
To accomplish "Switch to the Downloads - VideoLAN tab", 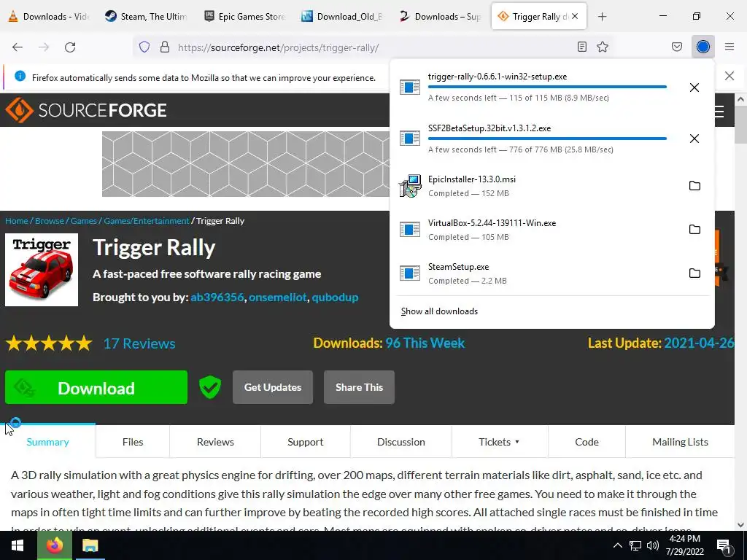I will [49, 17].
